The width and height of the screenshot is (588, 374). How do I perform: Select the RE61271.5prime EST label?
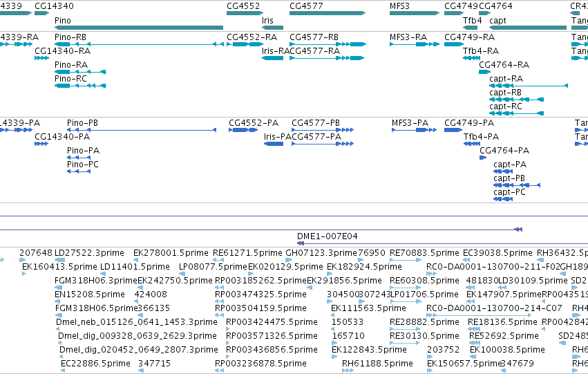pyautogui.click(x=247, y=252)
